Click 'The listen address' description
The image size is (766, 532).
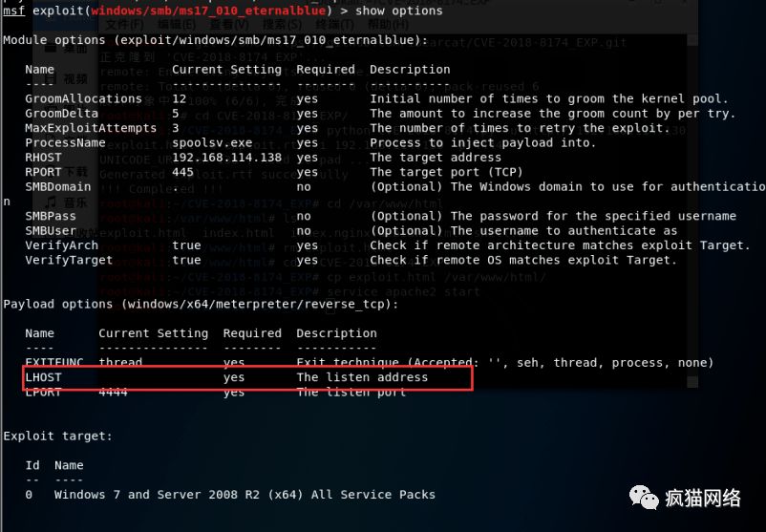click(362, 377)
